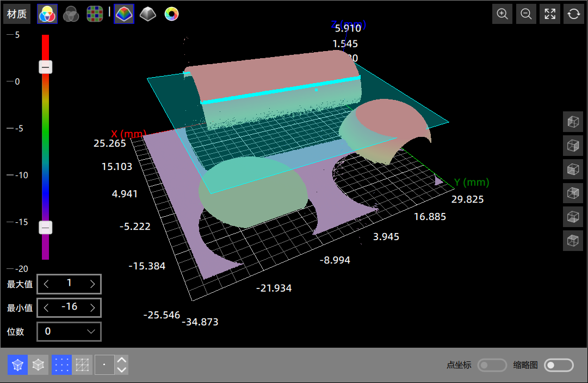Click the upper color bar slider handle

[46, 67]
